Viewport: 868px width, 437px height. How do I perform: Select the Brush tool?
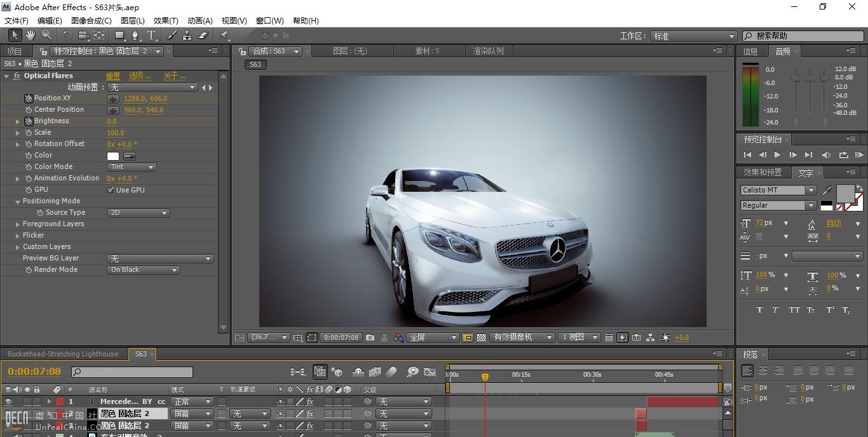click(x=172, y=36)
